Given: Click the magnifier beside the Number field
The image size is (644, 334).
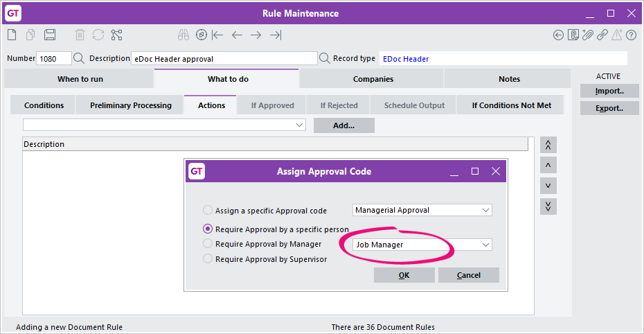Looking at the screenshot, I should coord(78,59).
